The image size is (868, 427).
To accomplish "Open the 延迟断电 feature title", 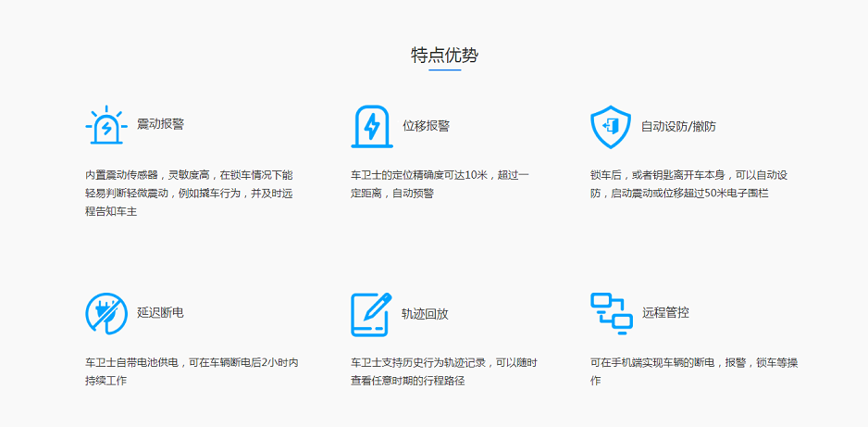I will tap(160, 313).
